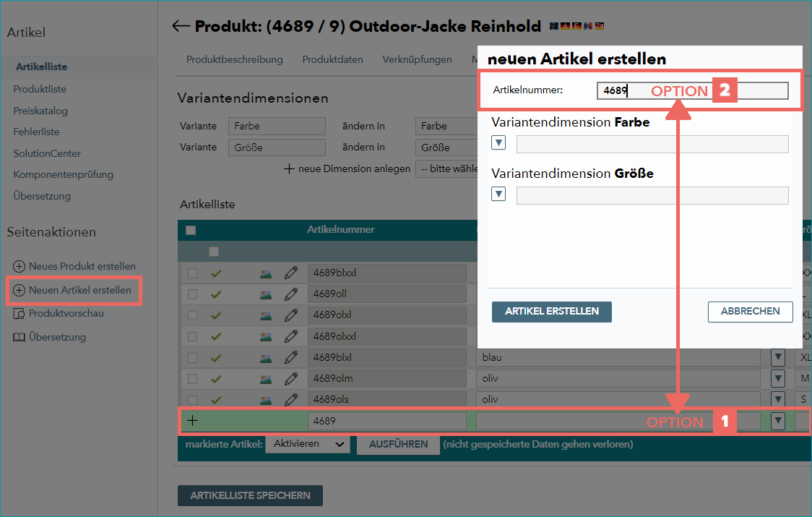Click Variante Farbe name field
The image size is (812, 517).
[277, 126]
